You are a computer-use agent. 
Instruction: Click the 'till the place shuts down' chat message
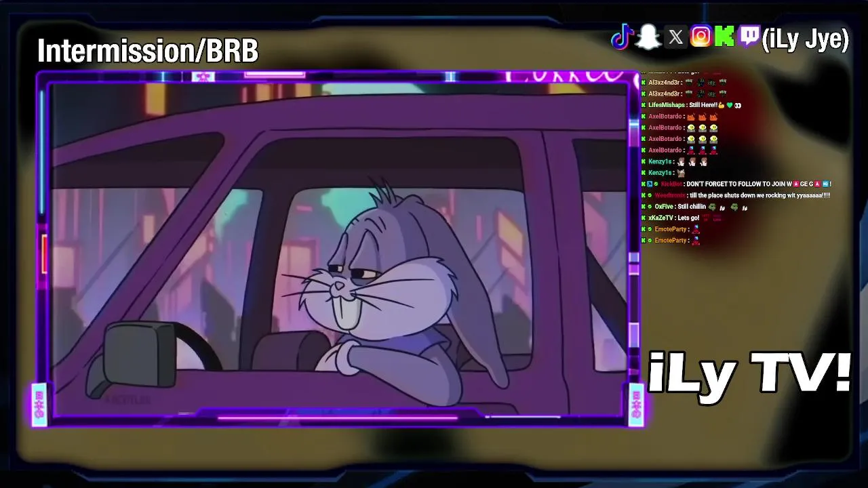pyautogui.click(x=735, y=195)
